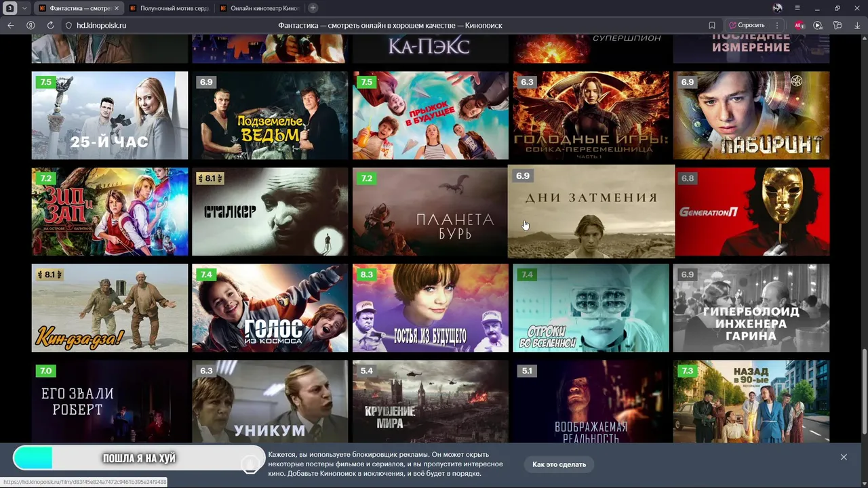This screenshot has width=868, height=488.
Task: Open the Спросить assistant button
Action: tap(747, 25)
